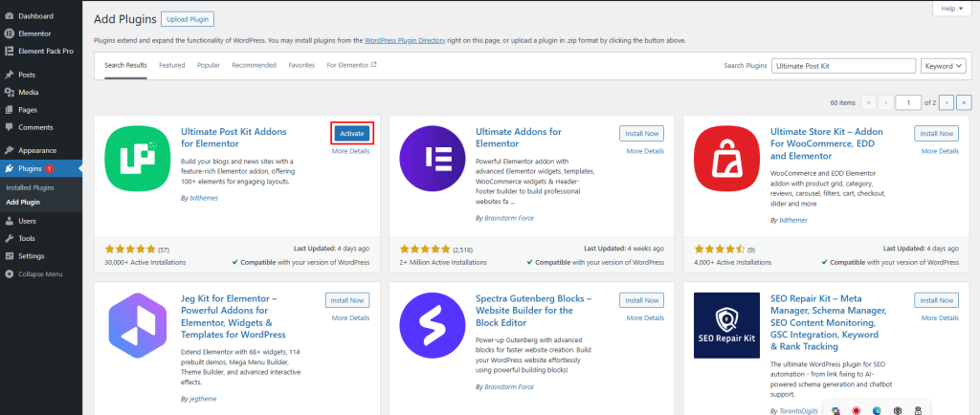Click the Microsoft Edge tray icon
The height and width of the screenshot is (415, 980).
click(x=877, y=410)
